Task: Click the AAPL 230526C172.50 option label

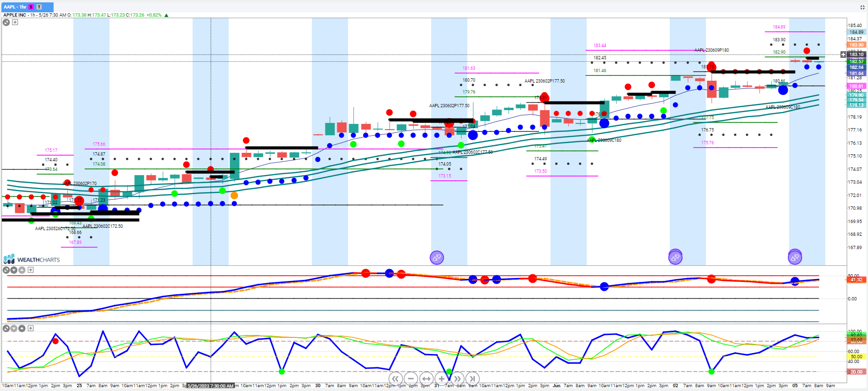Action: (55, 229)
